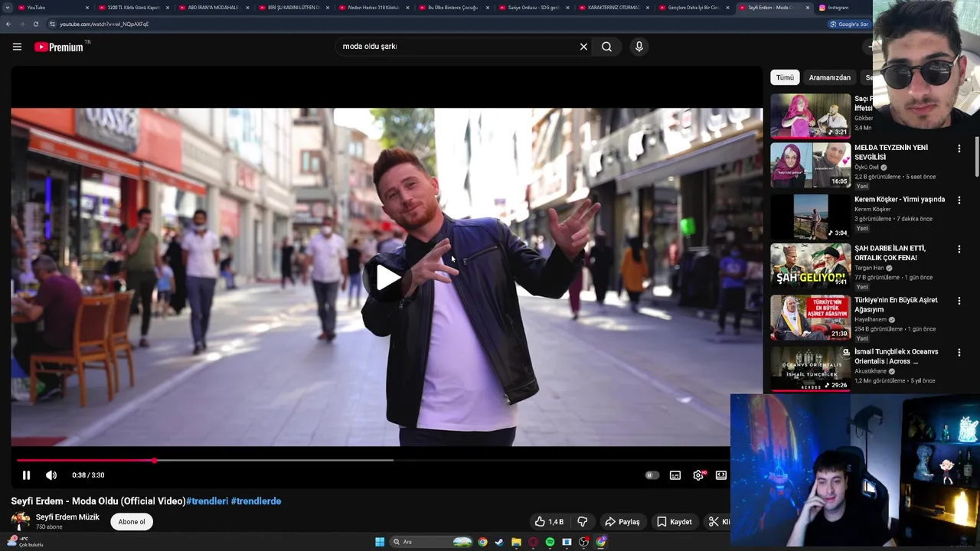Image resolution: width=980 pixels, height=551 pixels.
Task: Submit search with magnifier icon
Action: pos(606,47)
